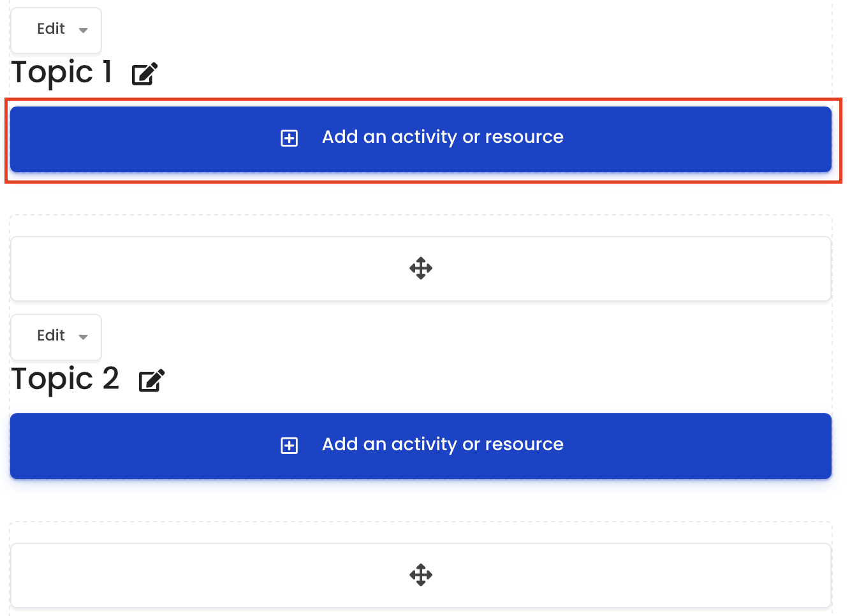This screenshot has height=616, width=866.
Task: Open the Edit dropdown above Topic 1
Action: (56, 30)
